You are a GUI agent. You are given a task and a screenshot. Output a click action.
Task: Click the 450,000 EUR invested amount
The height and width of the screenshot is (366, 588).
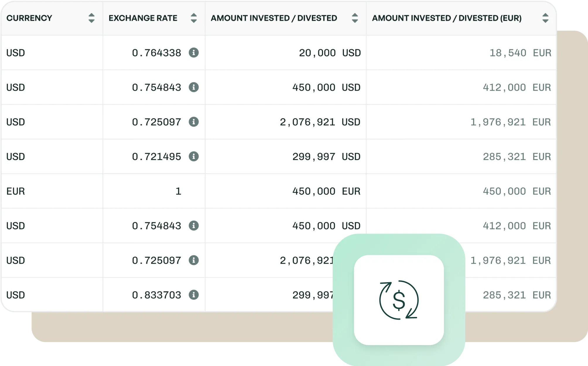pyautogui.click(x=326, y=191)
